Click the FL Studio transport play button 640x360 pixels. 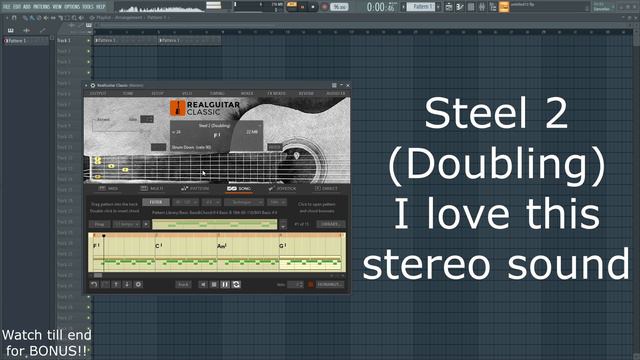302,7
